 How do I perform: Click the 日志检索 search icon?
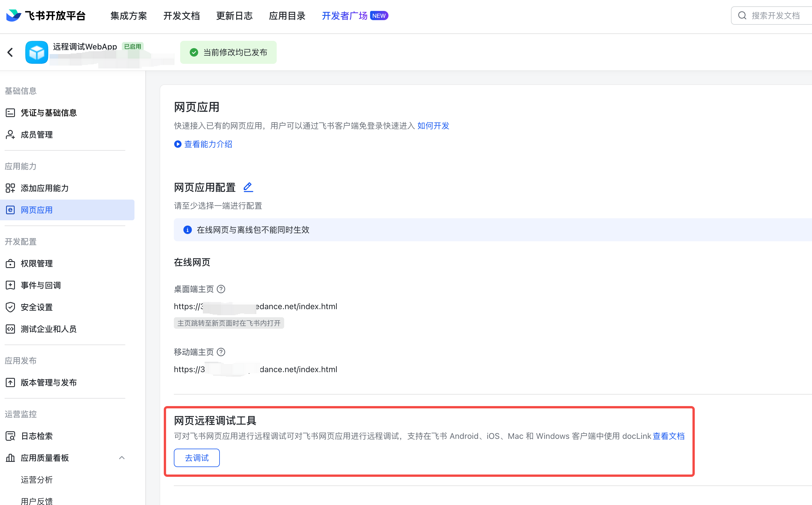pos(10,436)
